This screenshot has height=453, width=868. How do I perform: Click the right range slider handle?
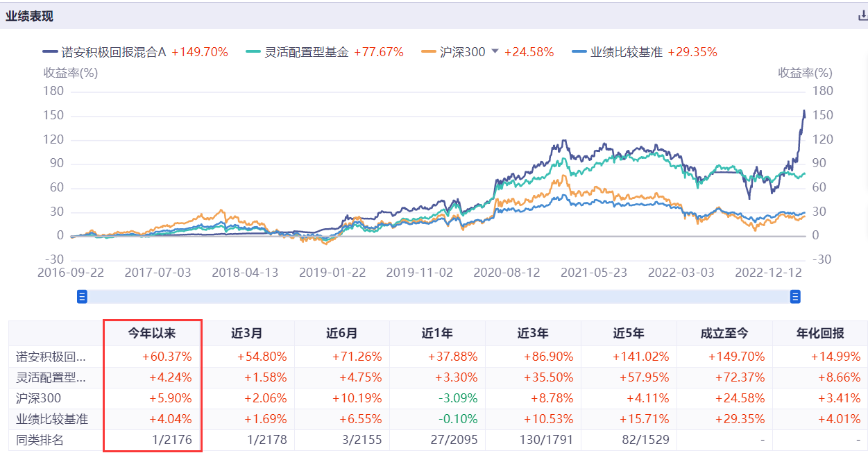coord(795,297)
